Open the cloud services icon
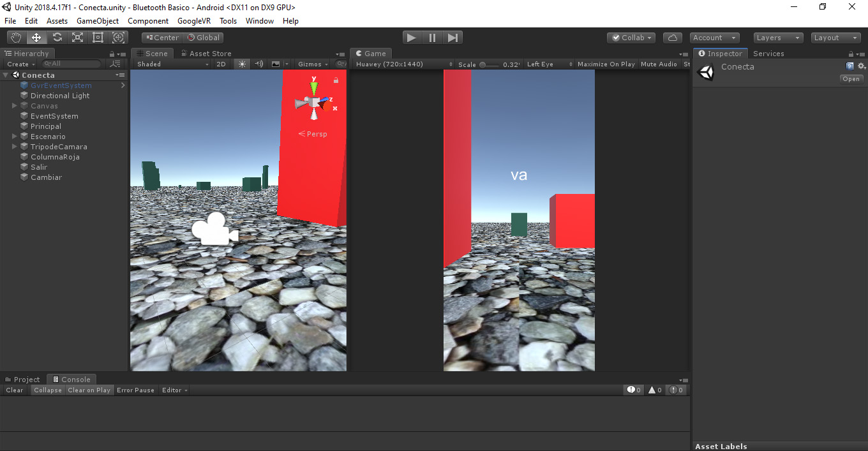The height and width of the screenshot is (451, 868). (x=672, y=38)
